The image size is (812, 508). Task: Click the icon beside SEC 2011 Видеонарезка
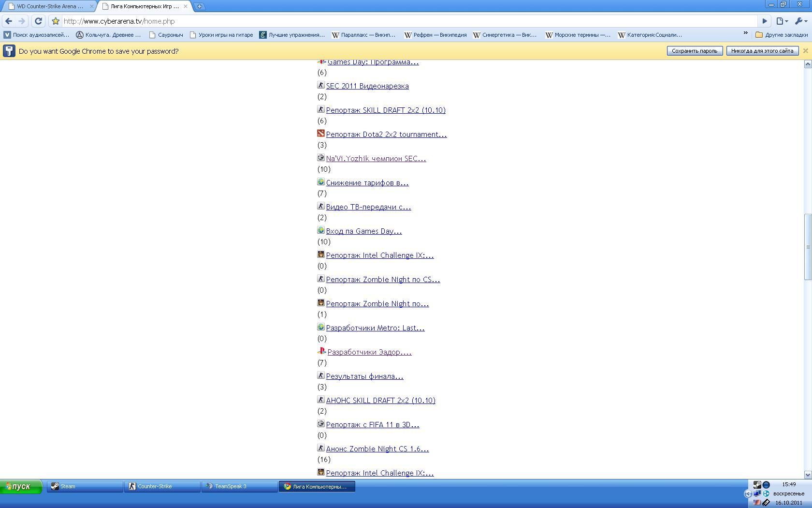pos(321,85)
